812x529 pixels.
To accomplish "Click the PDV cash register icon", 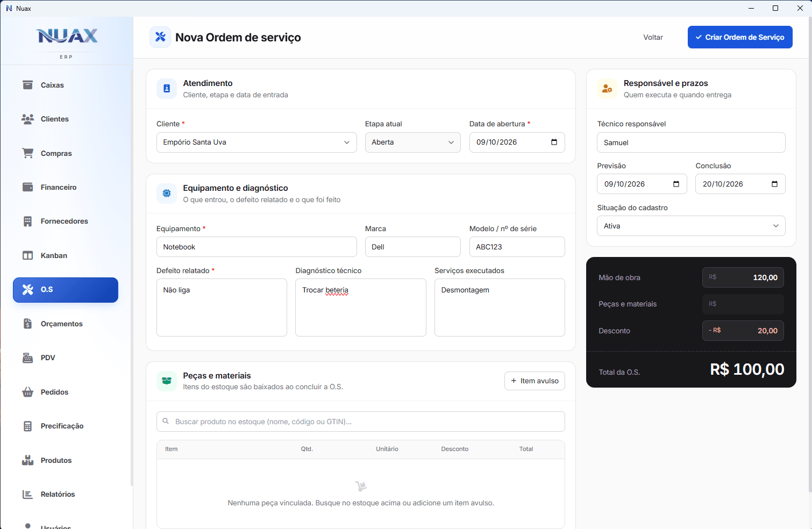I will 27,358.
